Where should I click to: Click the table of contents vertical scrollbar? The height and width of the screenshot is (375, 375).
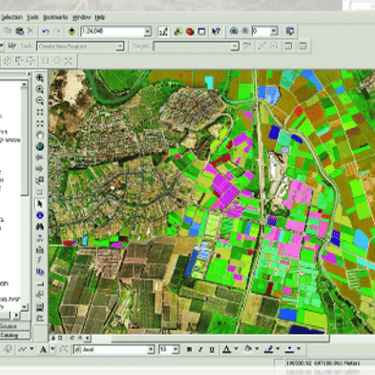pyautogui.click(x=24, y=195)
